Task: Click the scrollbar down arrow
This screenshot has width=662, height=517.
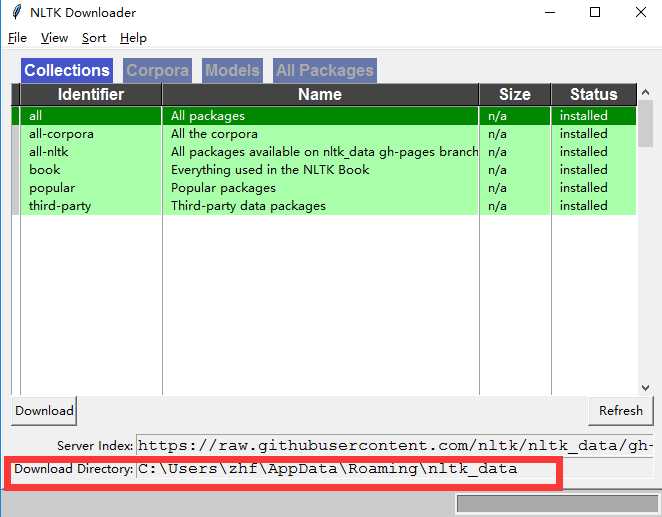Action: tap(645, 387)
